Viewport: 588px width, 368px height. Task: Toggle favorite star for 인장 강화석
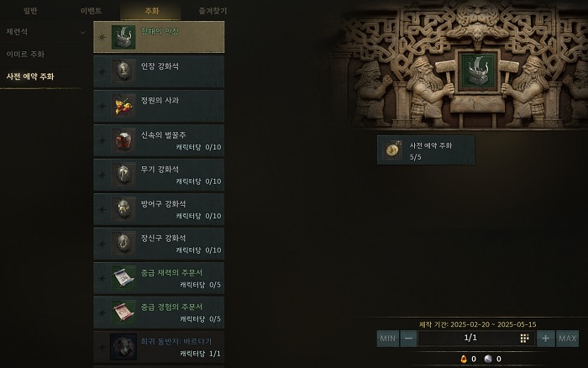102,71
